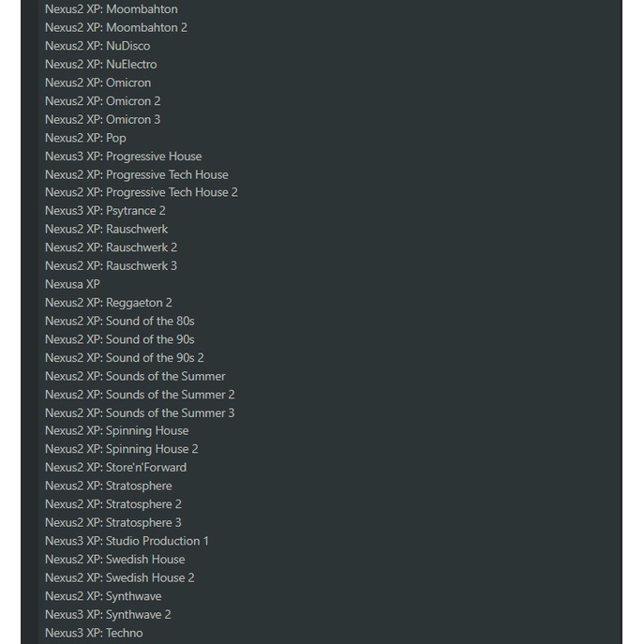Click the Nexus2 XP: NuDisco item
This screenshot has height=644, width=644.
97,46
